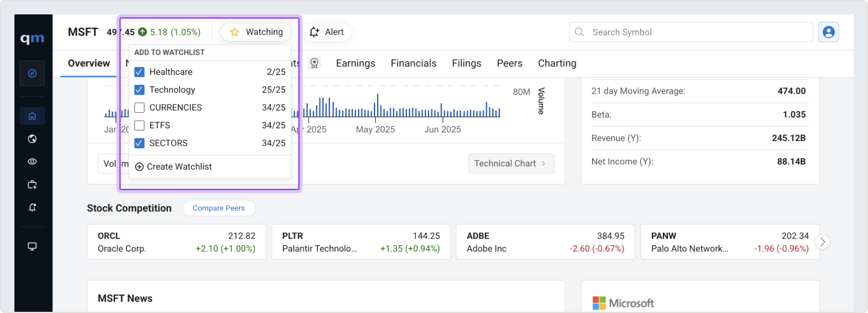The width and height of the screenshot is (868, 313).
Task: Open the Financials tab
Action: click(414, 63)
